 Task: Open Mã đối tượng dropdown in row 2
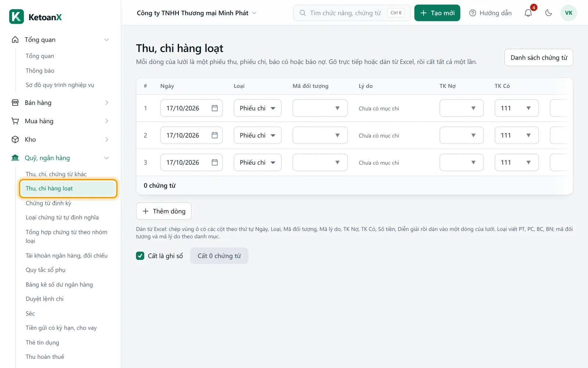(x=320, y=135)
